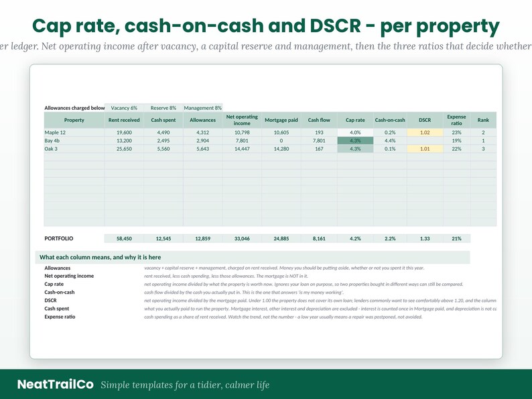Click Maple 12 cash spent 4,490

pyautogui.click(x=163, y=133)
